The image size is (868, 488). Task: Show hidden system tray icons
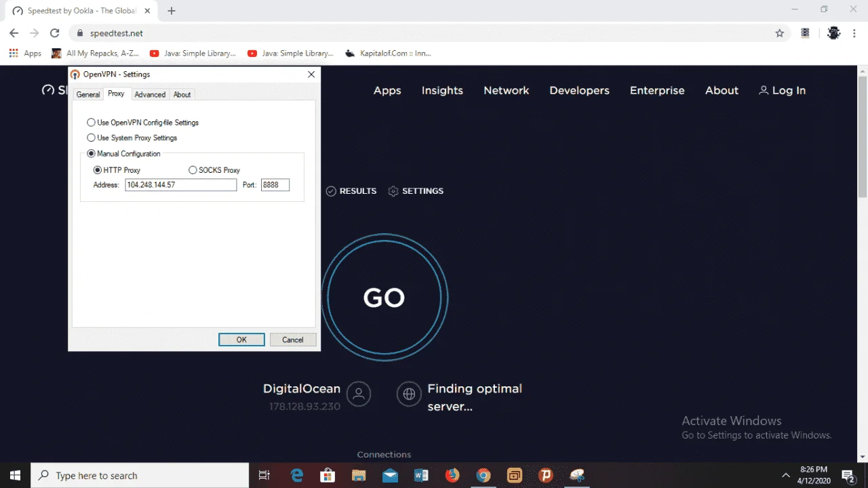click(x=786, y=475)
